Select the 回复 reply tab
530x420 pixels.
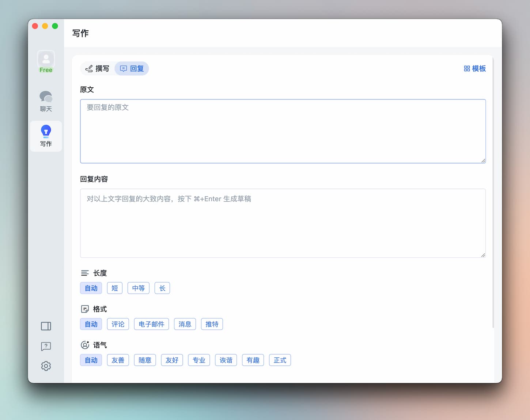tap(132, 68)
